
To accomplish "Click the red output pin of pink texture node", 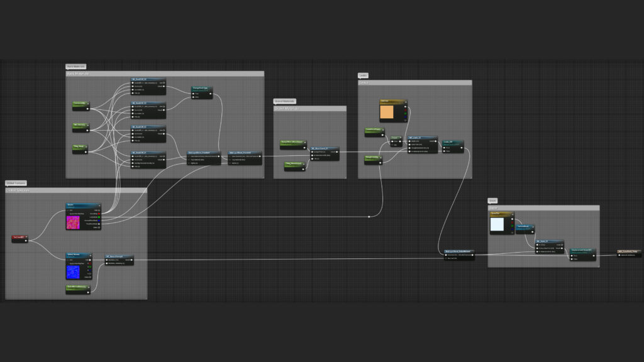I will coord(99,214).
